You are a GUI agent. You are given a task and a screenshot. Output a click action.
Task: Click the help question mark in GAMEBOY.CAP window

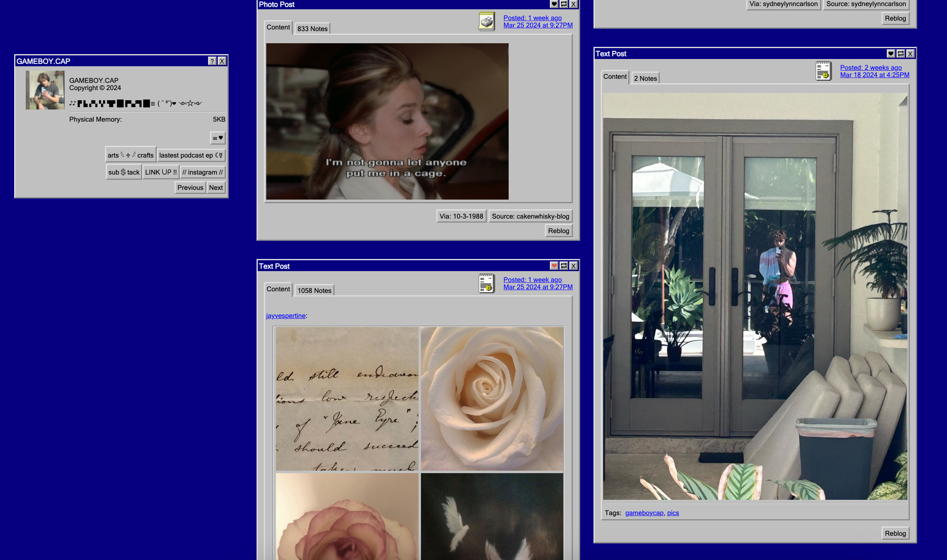[212, 61]
